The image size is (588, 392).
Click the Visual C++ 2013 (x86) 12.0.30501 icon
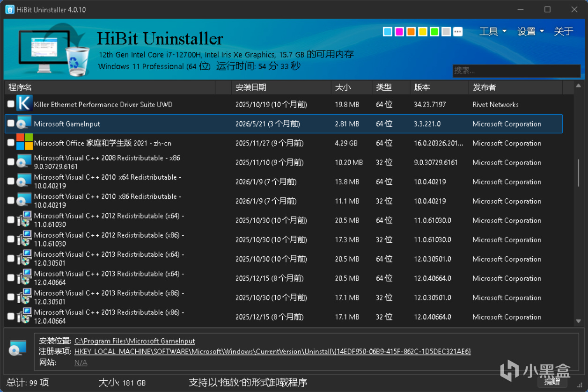click(x=24, y=297)
